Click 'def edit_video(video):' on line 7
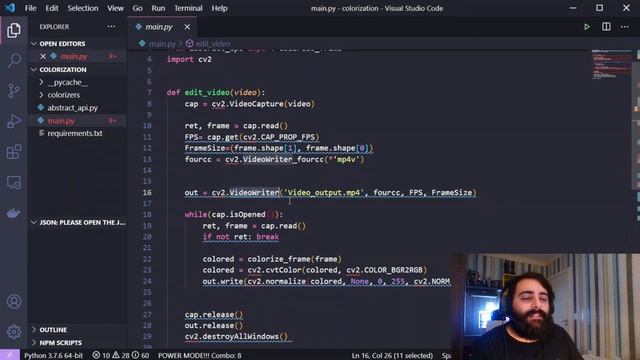640x360 pixels. coord(216,93)
